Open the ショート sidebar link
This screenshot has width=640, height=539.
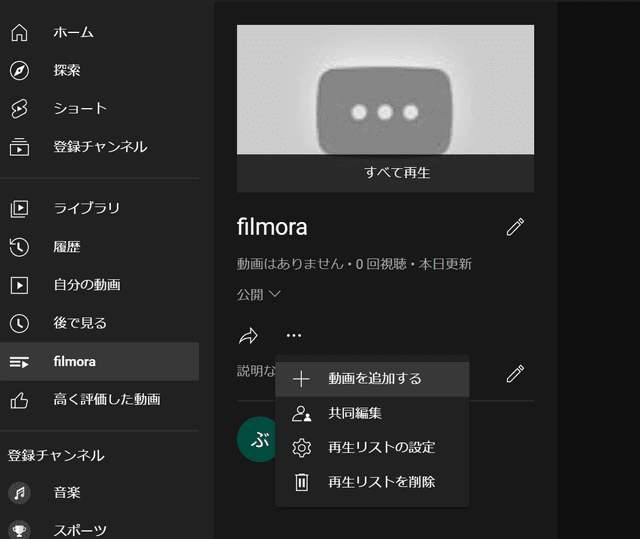coord(100,109)
